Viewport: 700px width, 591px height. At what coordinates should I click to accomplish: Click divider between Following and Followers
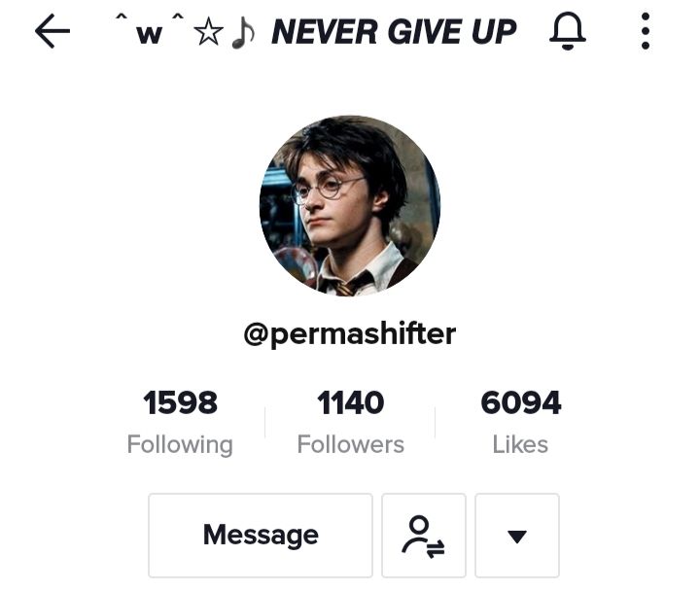pos(265,422)
